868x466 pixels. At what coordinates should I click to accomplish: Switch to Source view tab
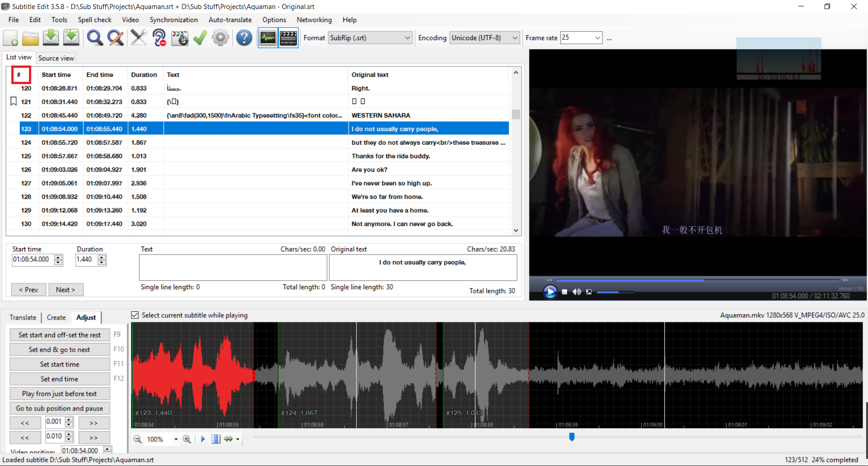click(56, 58)
